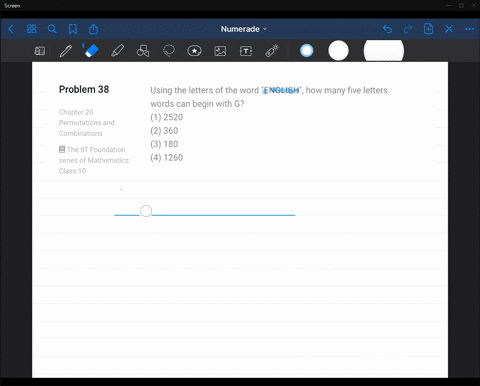480x386 pixels.
Task: Close the editing toolbar with X
Action: (449, 29)
